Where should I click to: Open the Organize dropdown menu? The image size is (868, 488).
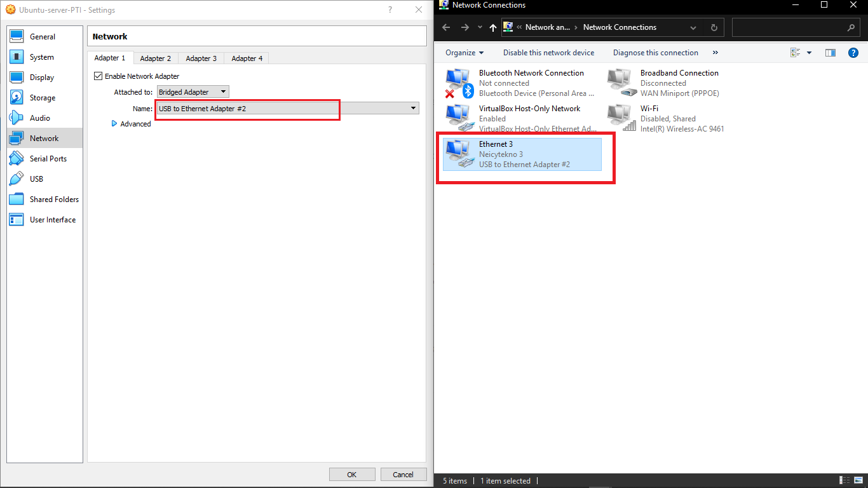(465, 53)
